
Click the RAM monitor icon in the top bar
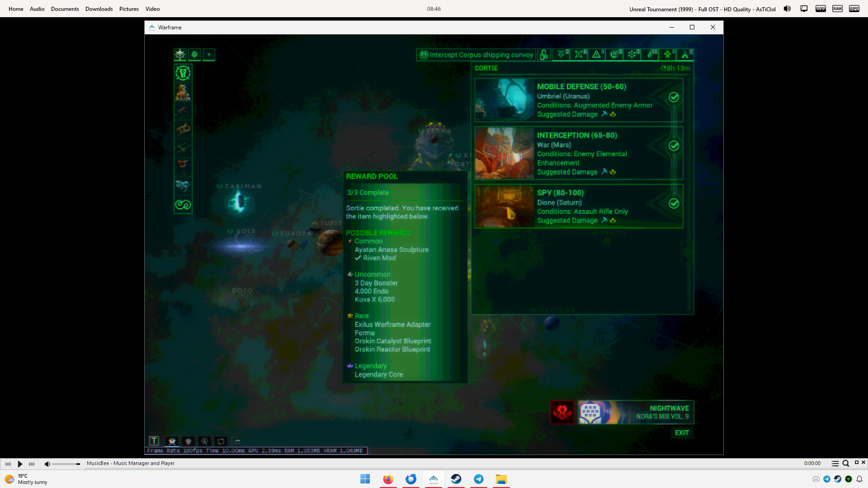coord(837,9)
